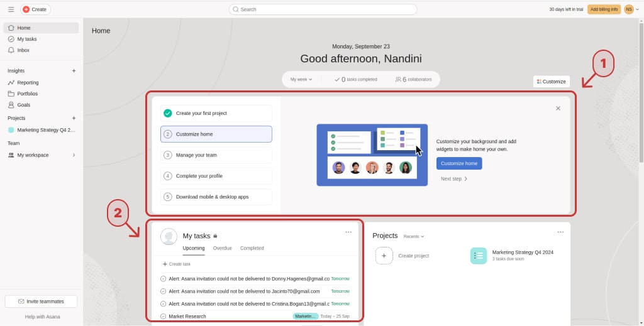Click the Reporting chart icon
The width and height of the screenshot is (644, 326).
tap(11, 82)
